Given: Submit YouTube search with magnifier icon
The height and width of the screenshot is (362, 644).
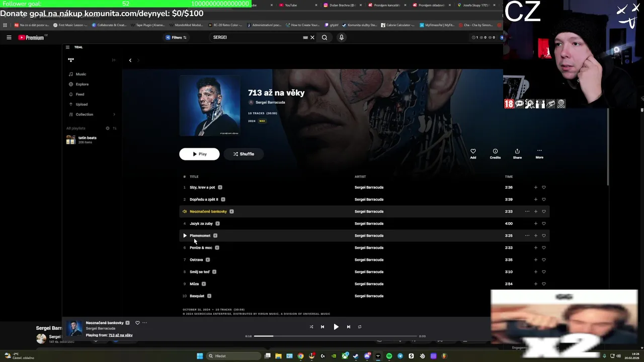Looking at the screenshot, I should (325, 37).
